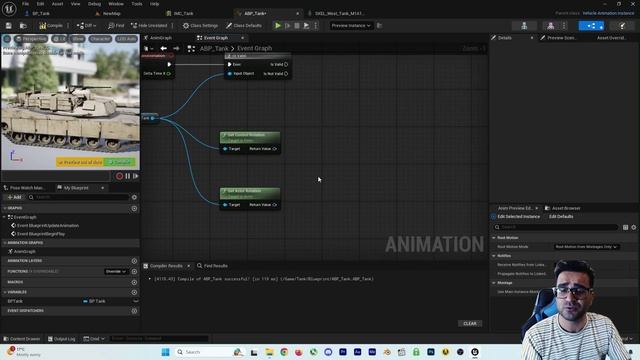Image resolution: width=640 pixels, height=360 pixels.
Task: Click the step forward preview icon
Action: 136,176
